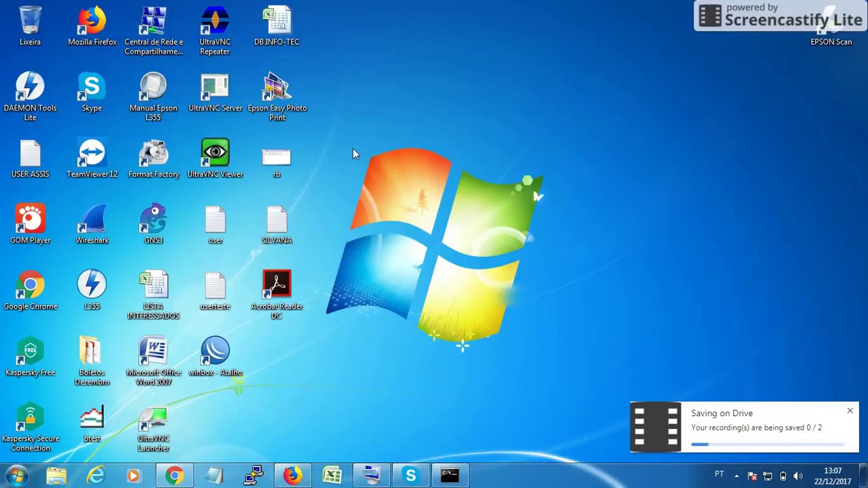Switch to the remote desktop taskbar window

[371, 476]
